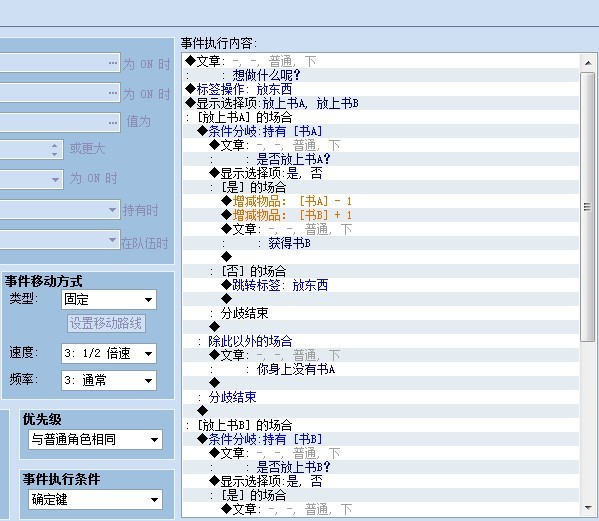
Task: Open the 速度 dropdown showing 3: 1/2 倍速
Action: (108, 353)
